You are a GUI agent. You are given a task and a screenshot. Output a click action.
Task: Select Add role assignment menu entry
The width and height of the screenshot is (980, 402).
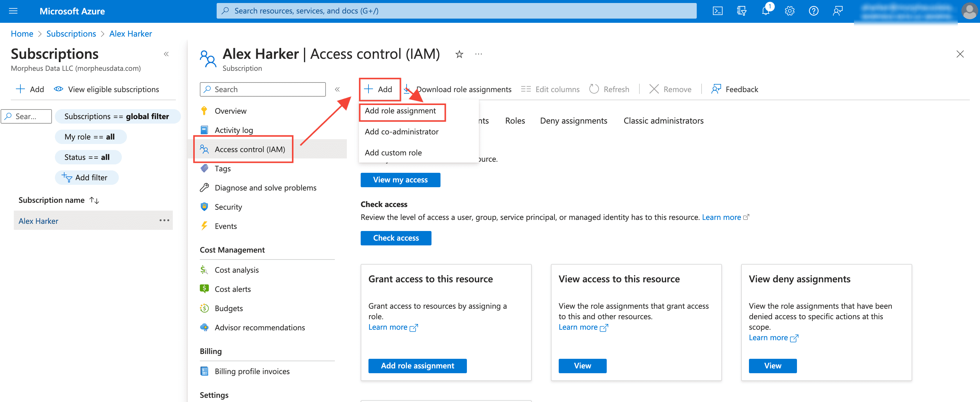400,111
